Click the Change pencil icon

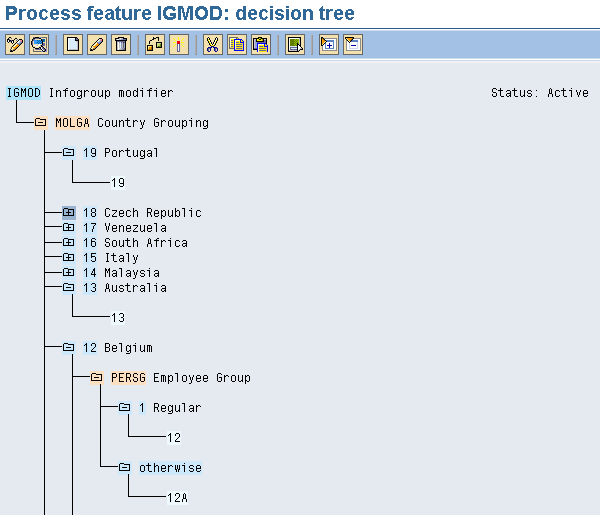coord(97,45)
